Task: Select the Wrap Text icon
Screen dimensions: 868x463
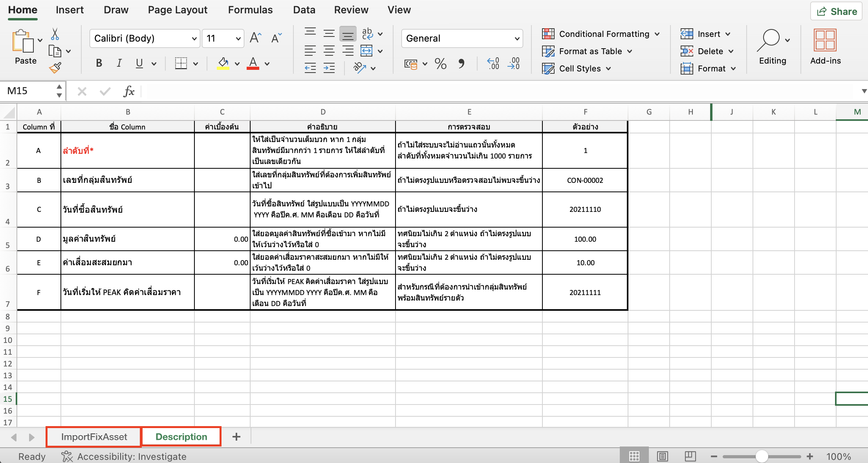Action: tap(367, 34)
